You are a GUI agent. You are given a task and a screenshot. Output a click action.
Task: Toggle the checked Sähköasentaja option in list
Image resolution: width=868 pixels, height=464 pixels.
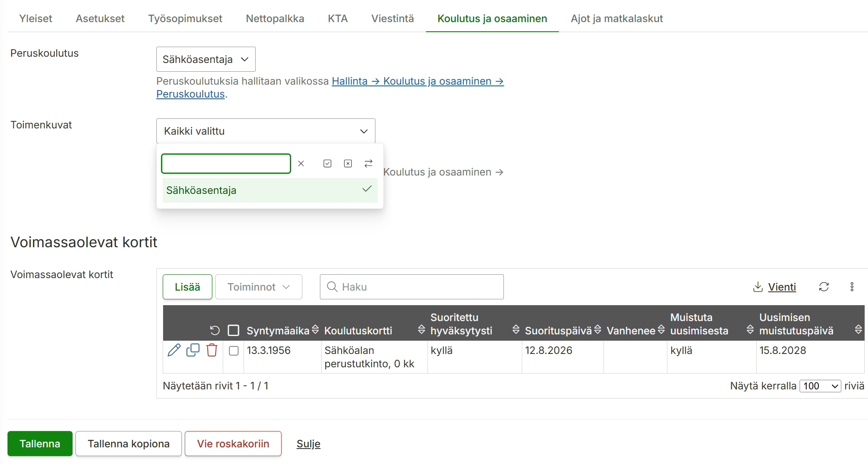point(270,191)
